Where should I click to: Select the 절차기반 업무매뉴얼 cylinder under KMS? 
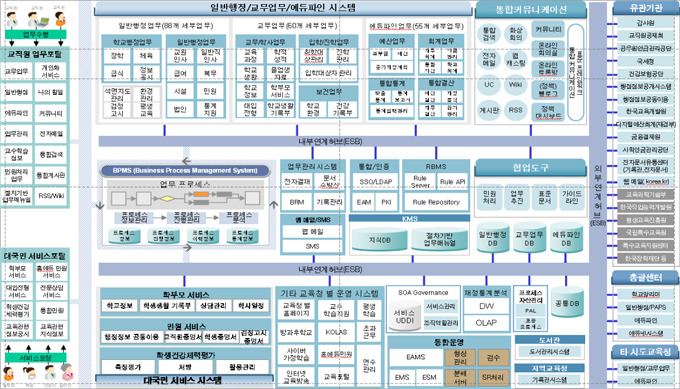[440, 240]
